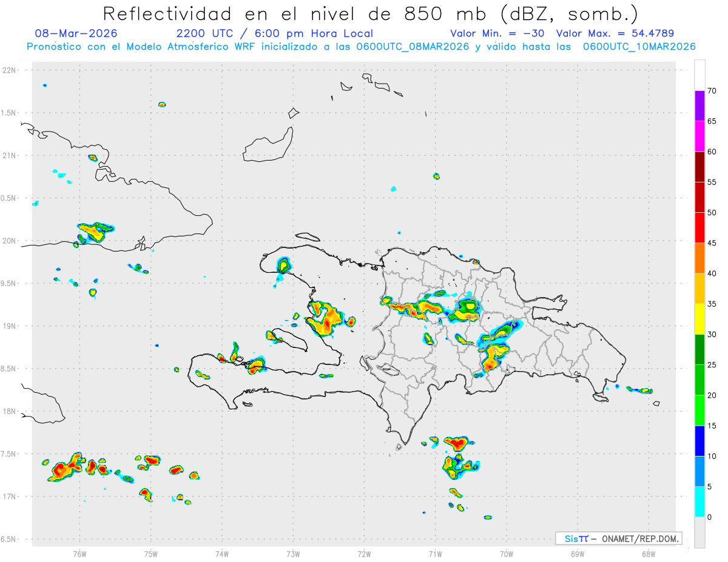The width and height of the screenshot is (728, 562).
Task: Click the '21N' latitude label
Action: point(10,156)
